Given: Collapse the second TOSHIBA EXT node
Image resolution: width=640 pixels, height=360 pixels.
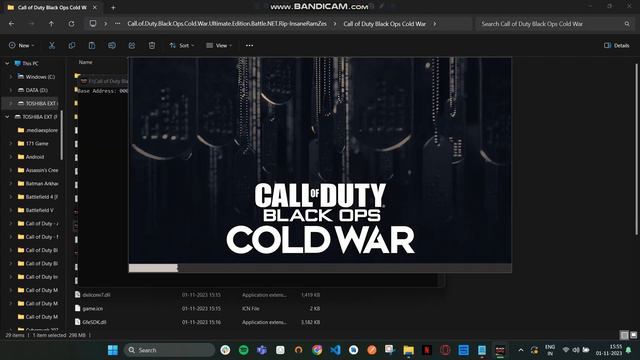Looking at the screenshot, I should (7, 117).
